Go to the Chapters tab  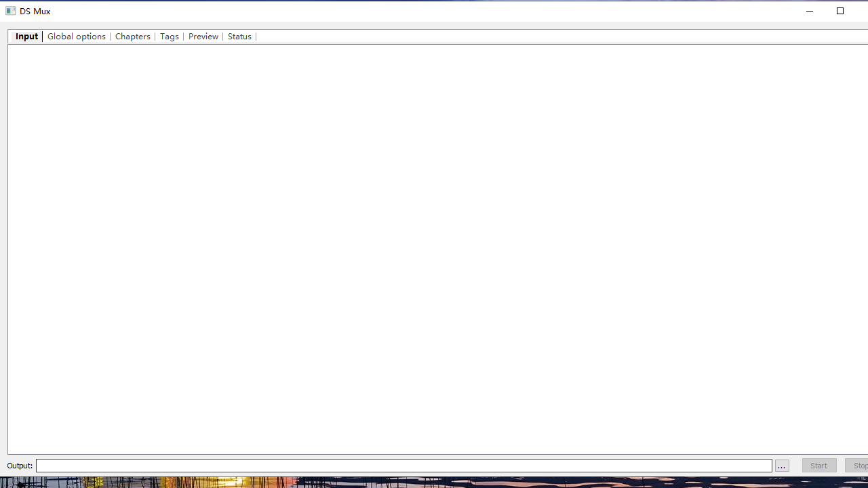pyautogui.click(x=133, y=37)
